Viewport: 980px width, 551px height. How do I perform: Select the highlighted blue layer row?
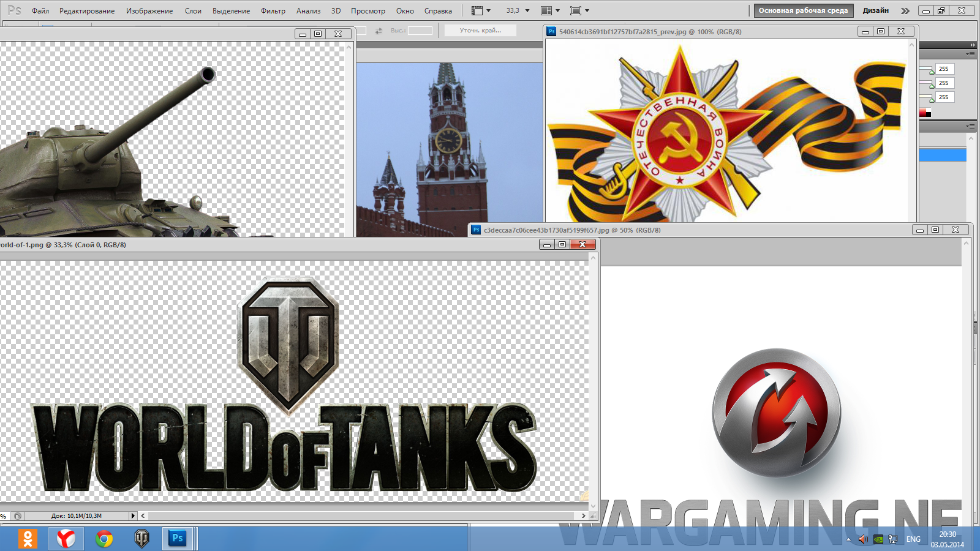pyautogui.click(x=943, y=155)
